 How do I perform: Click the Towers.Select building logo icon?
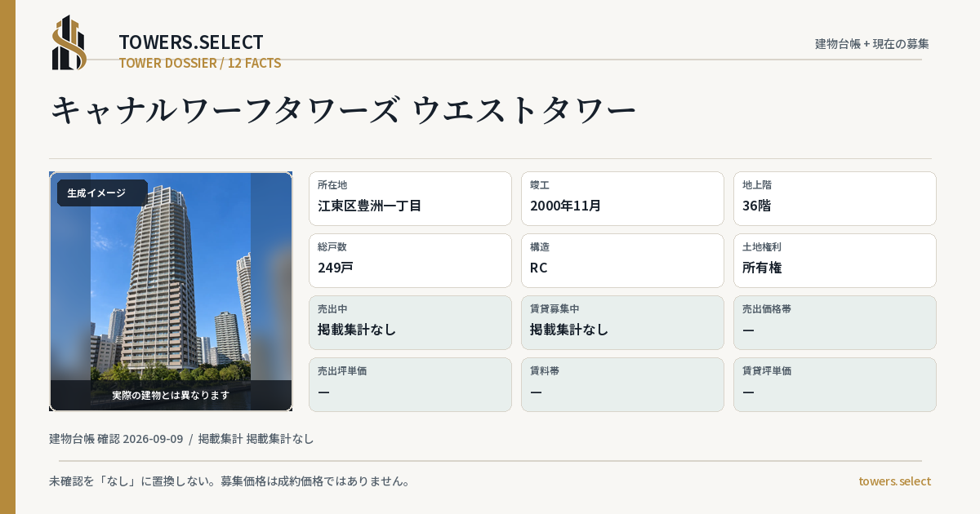coord(69,42)
